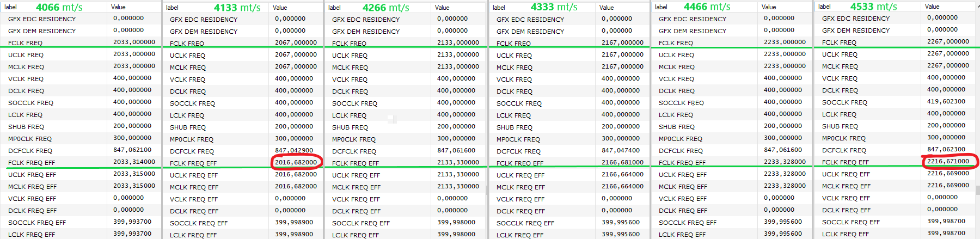Select FCLK FREQ EFF label beside 2033,314000
980x239 pixels.
click(x=32, y=162)
